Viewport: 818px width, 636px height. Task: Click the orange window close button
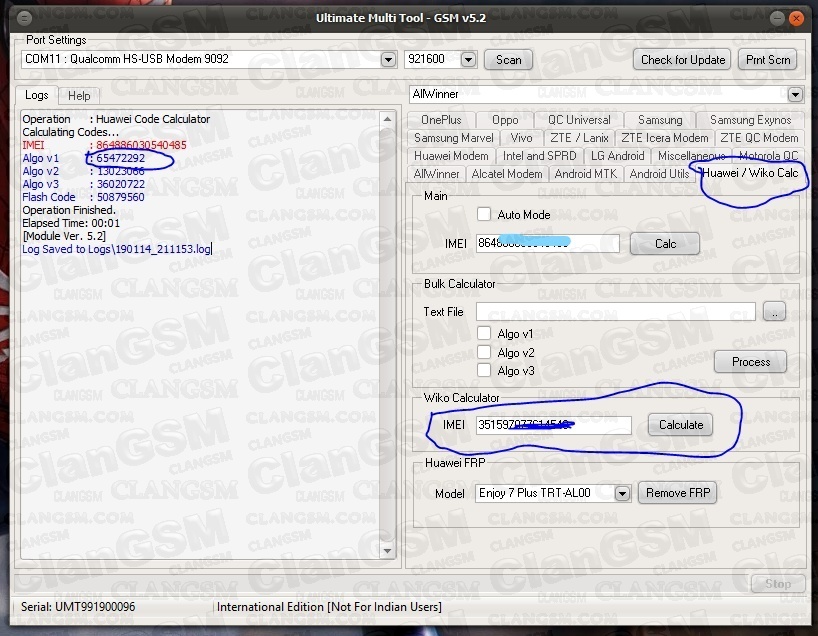click(796, 19)
